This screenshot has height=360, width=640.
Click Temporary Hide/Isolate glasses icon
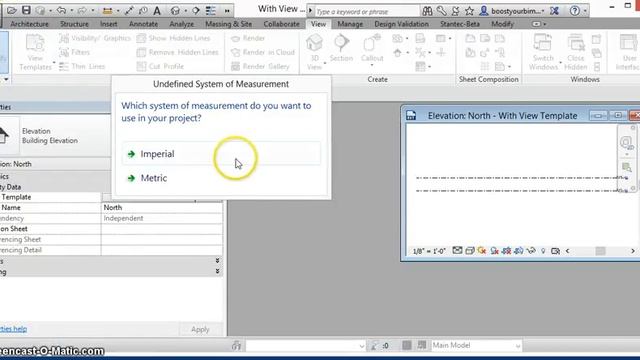coord(531,251)
